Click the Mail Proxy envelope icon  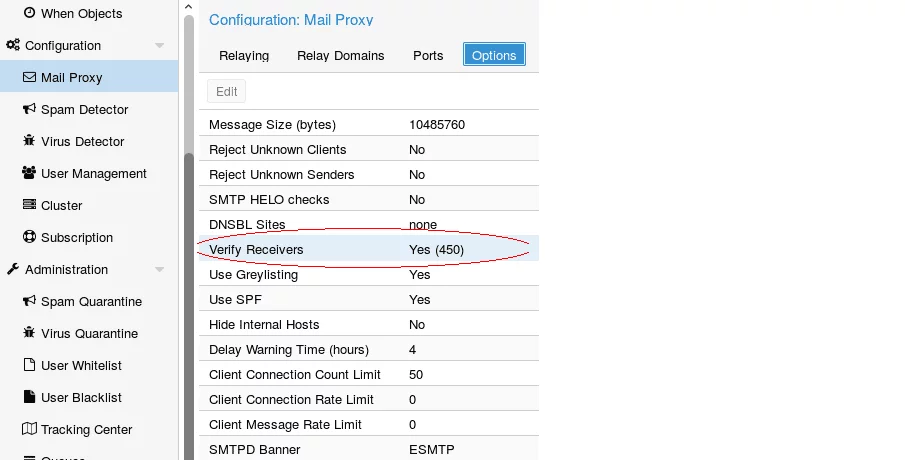click(30, 78)
